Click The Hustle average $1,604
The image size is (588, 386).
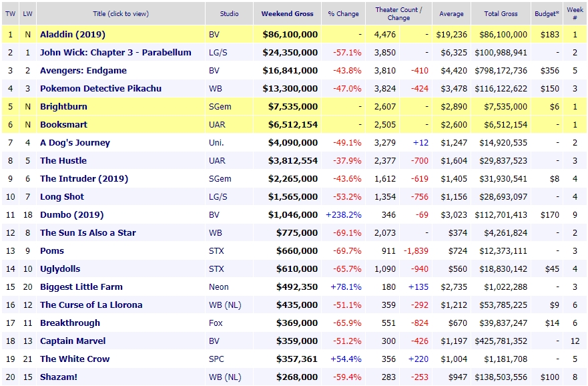tap(454, 160)
